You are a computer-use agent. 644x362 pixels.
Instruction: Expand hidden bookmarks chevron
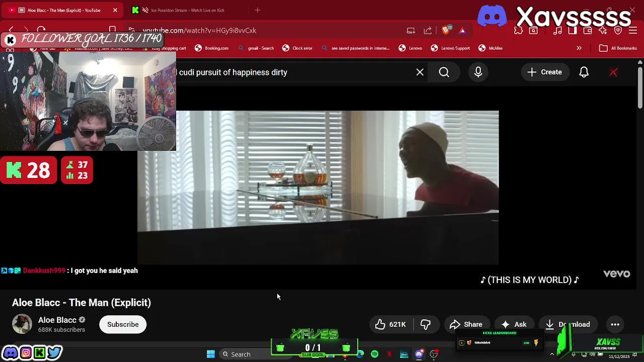point(579,48)
